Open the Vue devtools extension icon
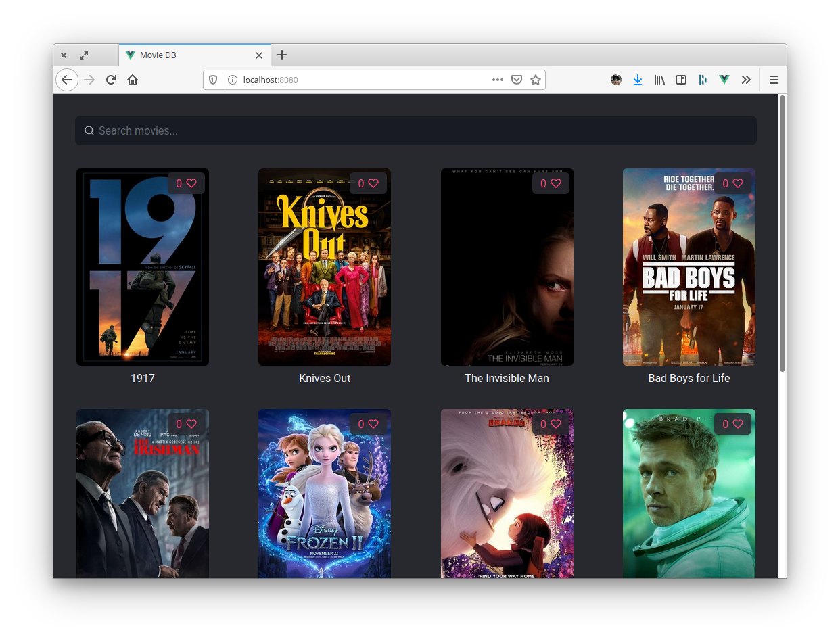The image size is (840, 641). coord(724,80)
